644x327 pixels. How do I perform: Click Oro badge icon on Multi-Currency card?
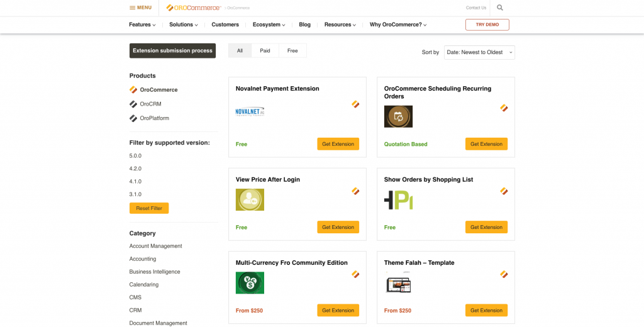(356, 274)
